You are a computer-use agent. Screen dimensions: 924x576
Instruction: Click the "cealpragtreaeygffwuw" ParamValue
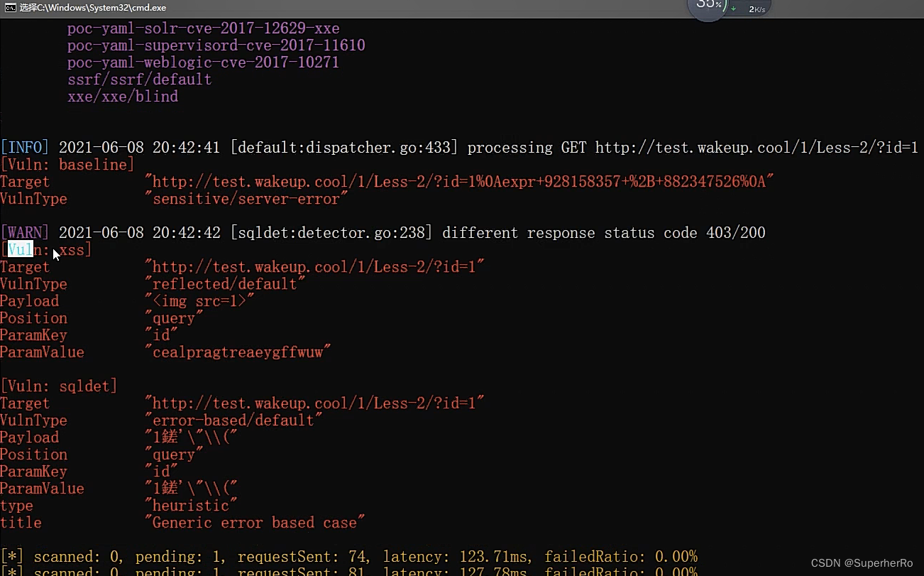pyautogui.click(x=238, y=352)
